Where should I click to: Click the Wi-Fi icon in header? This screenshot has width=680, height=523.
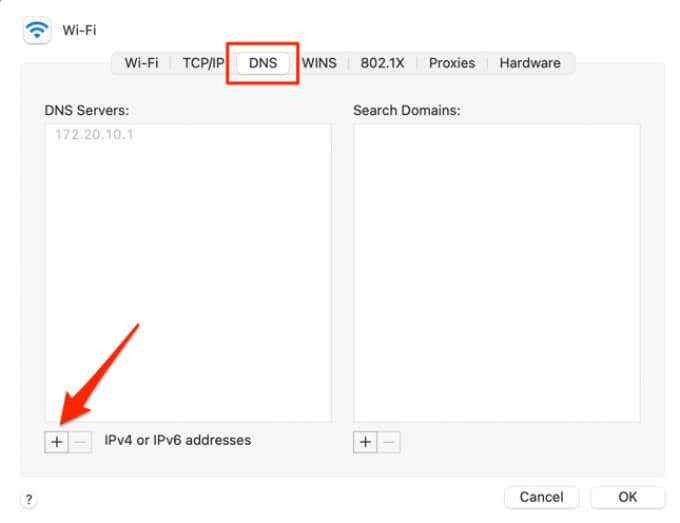click(x=37, y=30)
